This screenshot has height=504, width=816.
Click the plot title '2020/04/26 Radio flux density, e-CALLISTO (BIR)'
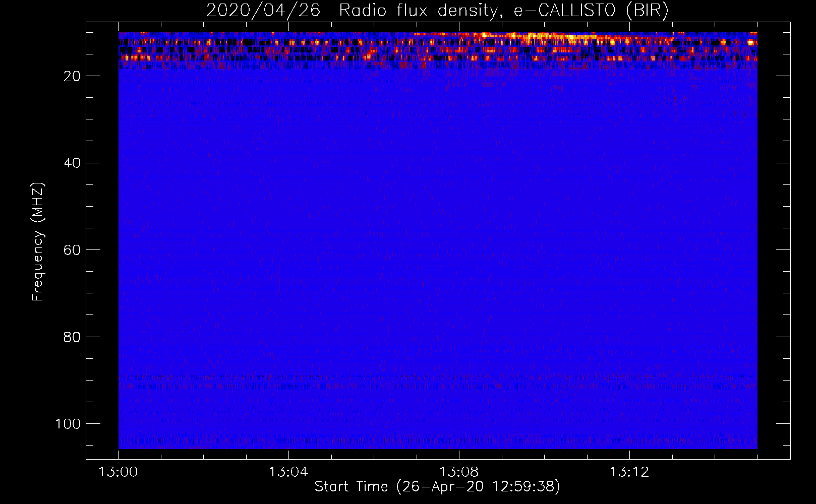pyautogui.click(x=437, y=11)
